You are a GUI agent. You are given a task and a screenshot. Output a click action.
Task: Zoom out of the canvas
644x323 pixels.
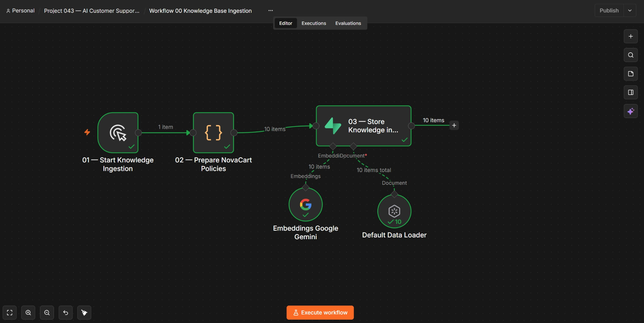pyautogui.click(x=47, y=313)
